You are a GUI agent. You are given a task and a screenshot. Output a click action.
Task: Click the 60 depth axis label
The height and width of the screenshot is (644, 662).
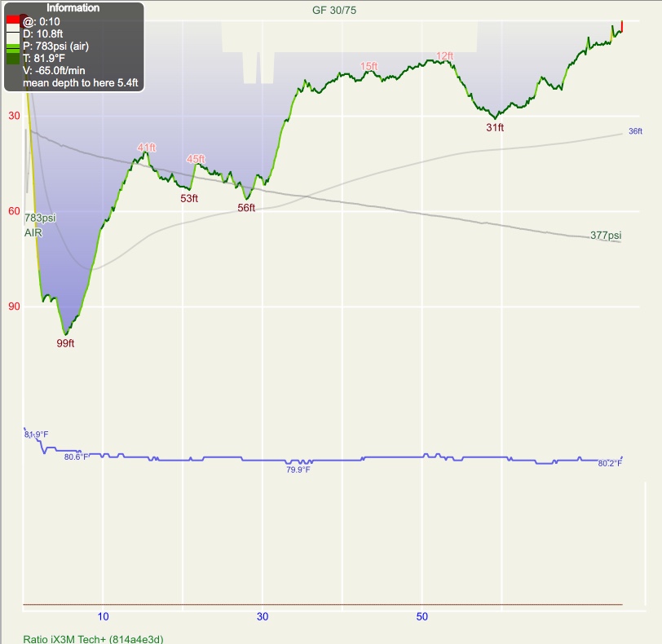[x=14, y=211]
